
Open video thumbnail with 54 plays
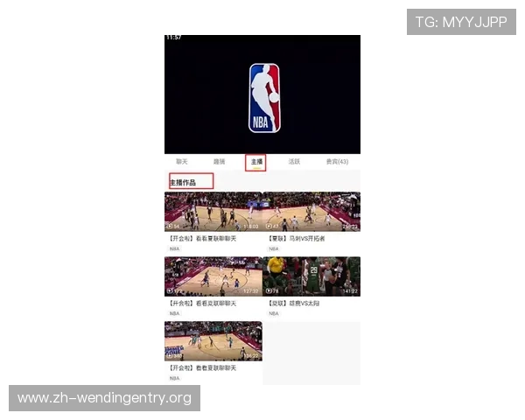pyautogui.click(x=213, y=212)
